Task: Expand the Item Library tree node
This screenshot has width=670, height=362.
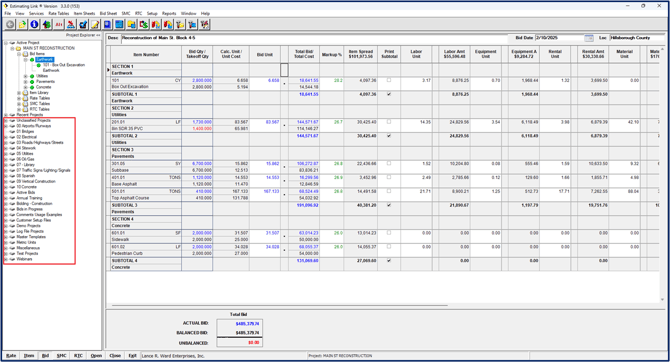Action: 19,93
